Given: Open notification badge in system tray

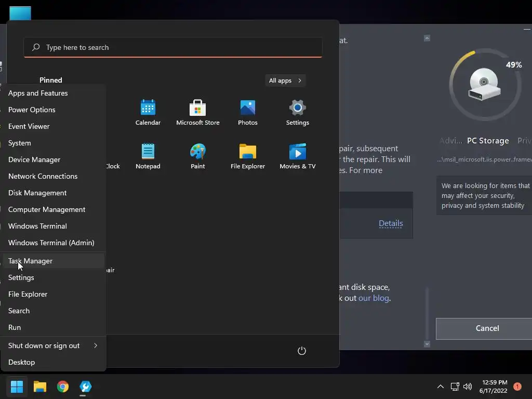Looking at the screenshot, I should click(517, 387).
